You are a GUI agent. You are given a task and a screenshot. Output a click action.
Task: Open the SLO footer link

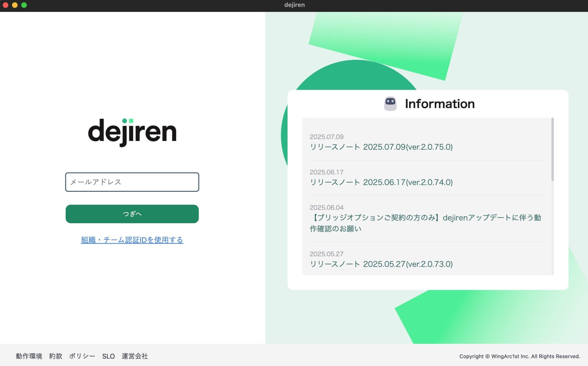tap(108, 356)
